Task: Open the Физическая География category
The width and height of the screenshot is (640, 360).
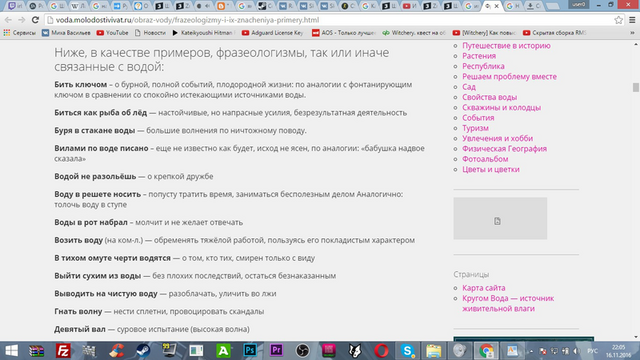Action: (x=504, y=149)
